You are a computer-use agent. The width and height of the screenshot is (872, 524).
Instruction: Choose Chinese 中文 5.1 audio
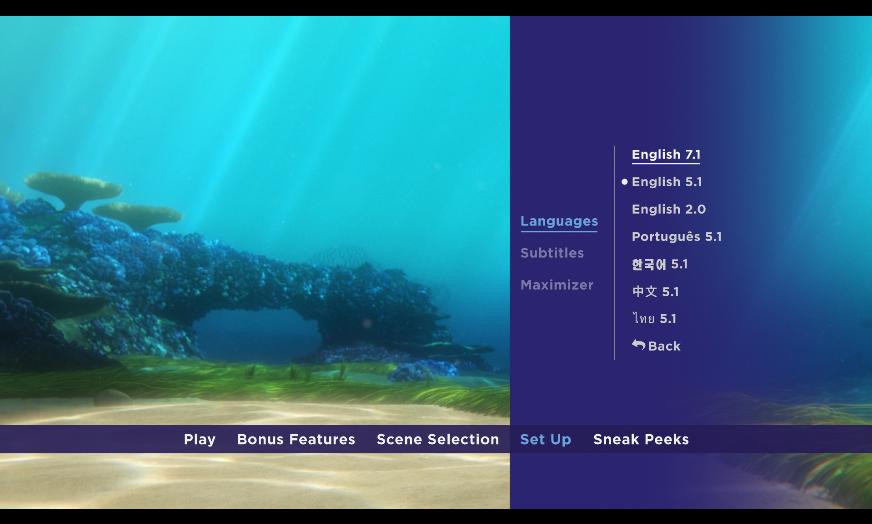tap(655, 291)
